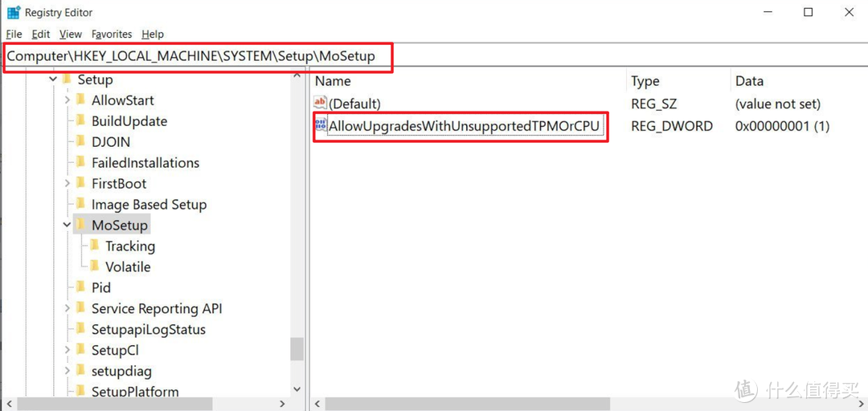Click tree pane horizontal scroll right arrow

click(x=282, y=404)
